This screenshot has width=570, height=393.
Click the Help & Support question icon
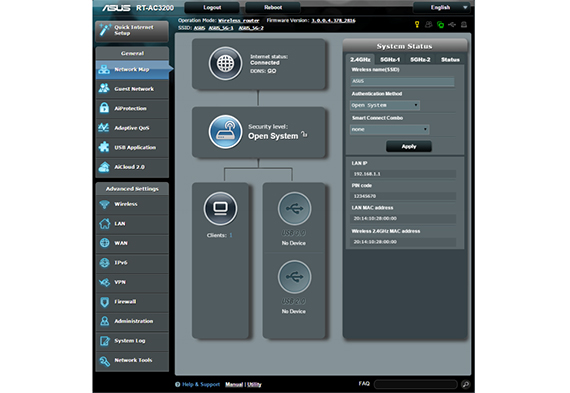[x=178, y=384]
